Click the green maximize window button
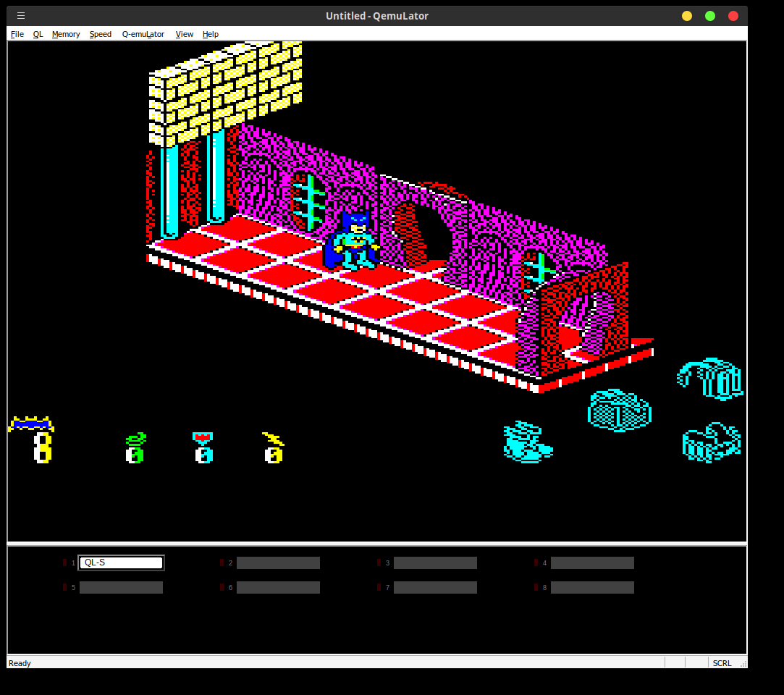Screen dimensions: 784x695 (710, 16)
